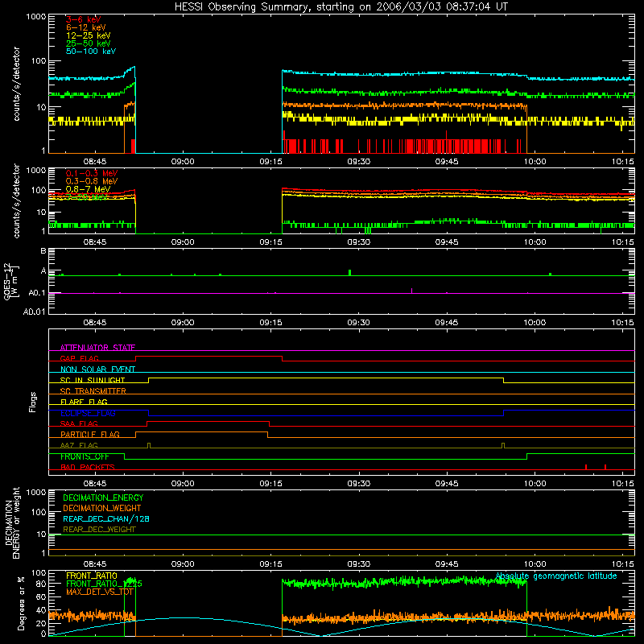Click the green FRONT_RATIO_1225 legend label
The width and height of the screenshot is (644, 644).
(104, 584)
